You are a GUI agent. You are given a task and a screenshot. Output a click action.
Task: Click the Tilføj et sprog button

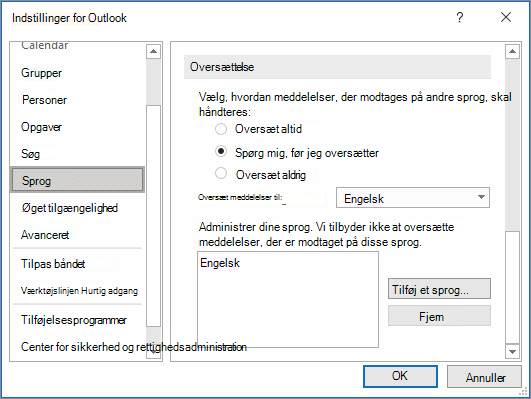439,289
